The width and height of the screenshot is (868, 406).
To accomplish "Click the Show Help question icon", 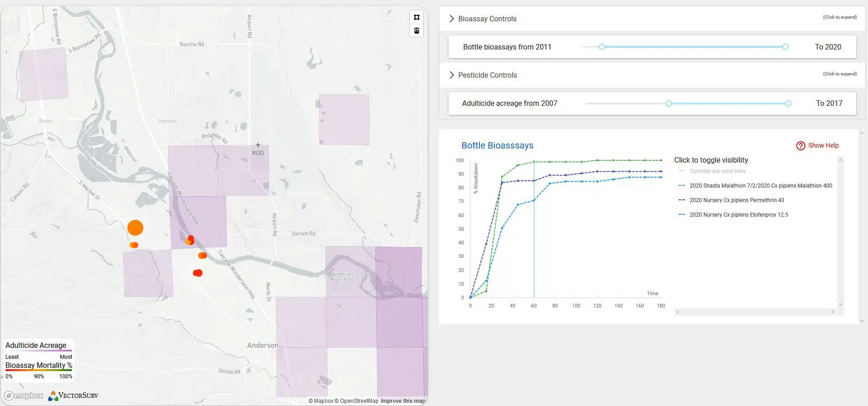I will (x=800, y=146).
